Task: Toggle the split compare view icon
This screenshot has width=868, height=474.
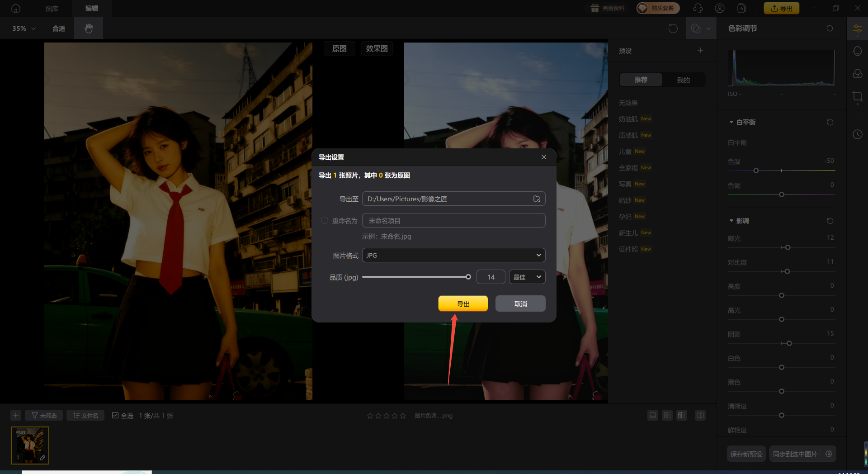Action: coord(700,415)
